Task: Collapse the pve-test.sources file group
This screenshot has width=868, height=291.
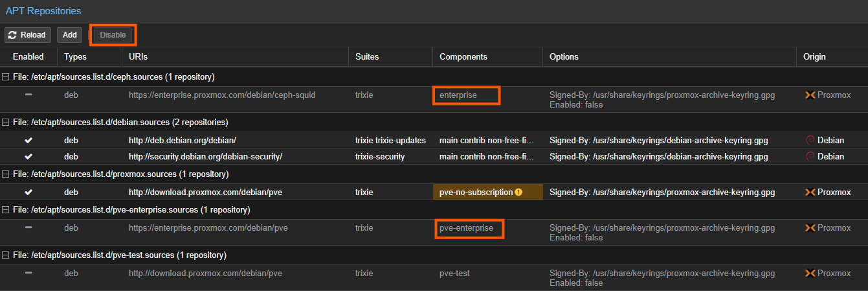Action: pos(6,255)
